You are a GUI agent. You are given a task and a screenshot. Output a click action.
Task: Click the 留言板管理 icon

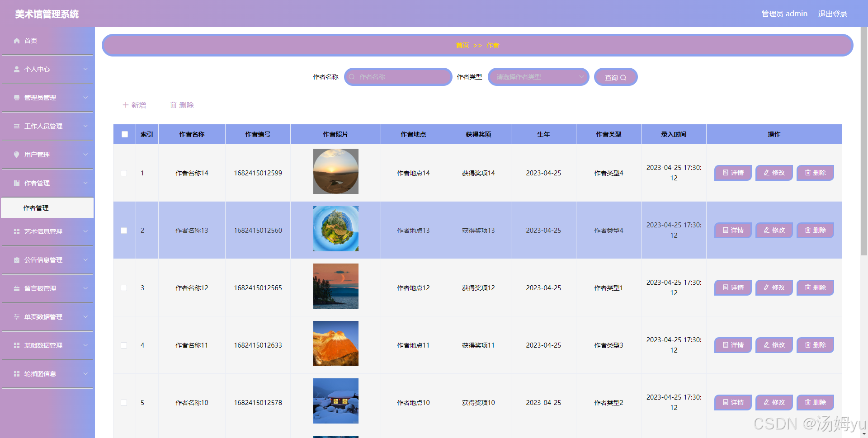[x=17, y=288]
